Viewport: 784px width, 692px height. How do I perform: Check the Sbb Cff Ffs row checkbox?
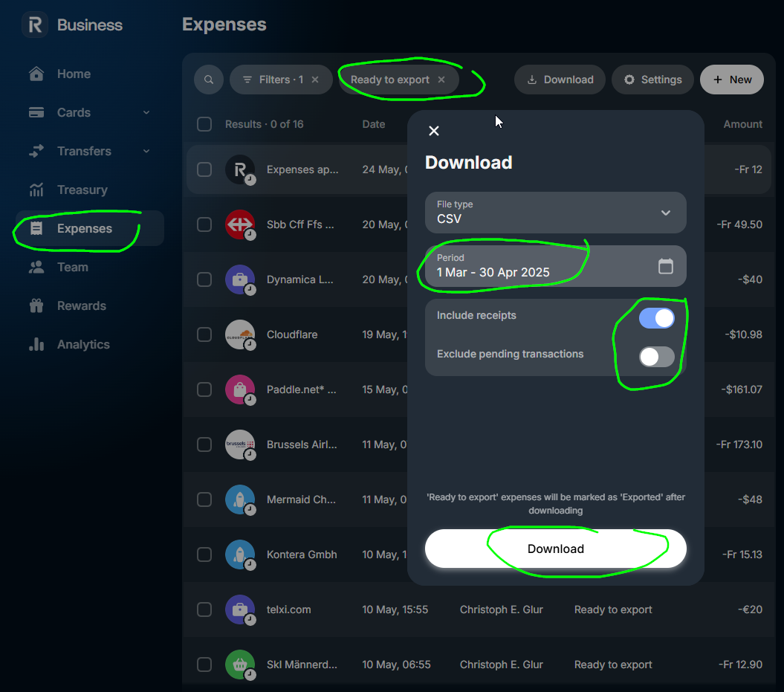204,224
